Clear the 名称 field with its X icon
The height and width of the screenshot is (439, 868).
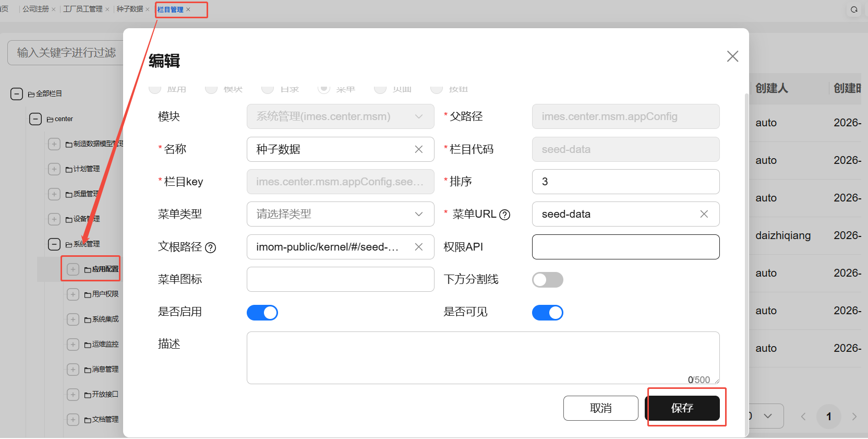tap(418, 149)
